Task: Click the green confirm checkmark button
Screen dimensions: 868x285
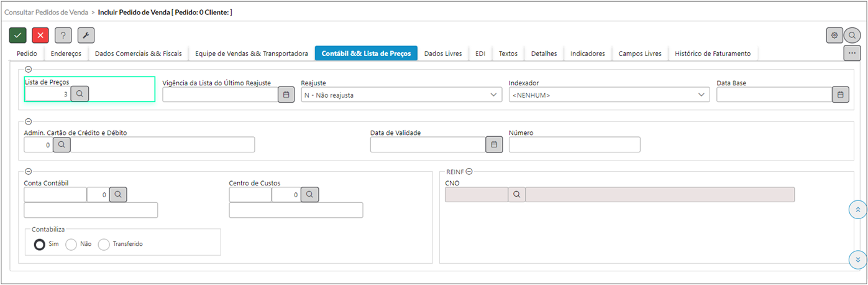Action: point(18,35)
